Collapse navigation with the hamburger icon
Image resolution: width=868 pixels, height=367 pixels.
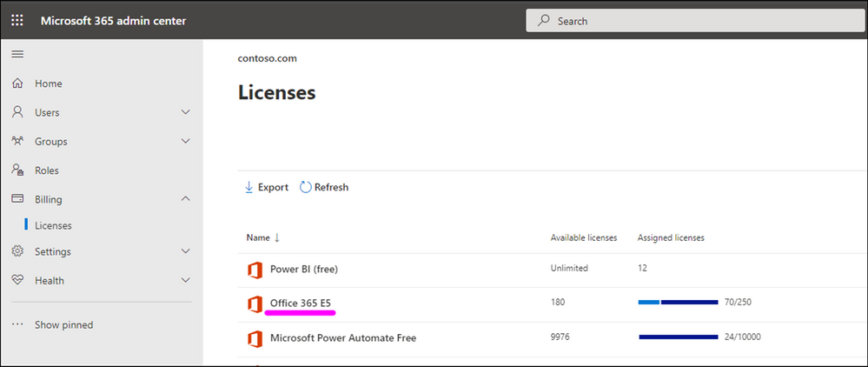click(17, 54)
